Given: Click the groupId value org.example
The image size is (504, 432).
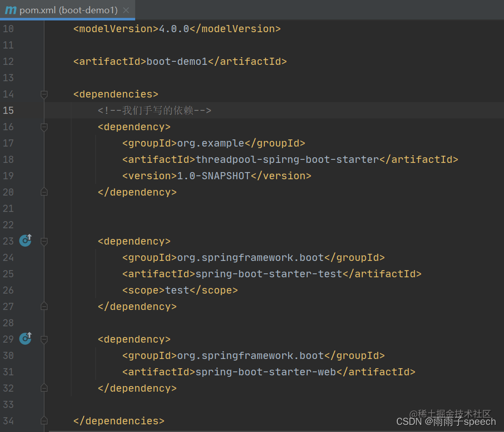Looking at the screenshot, I should [x=211, y=143].
